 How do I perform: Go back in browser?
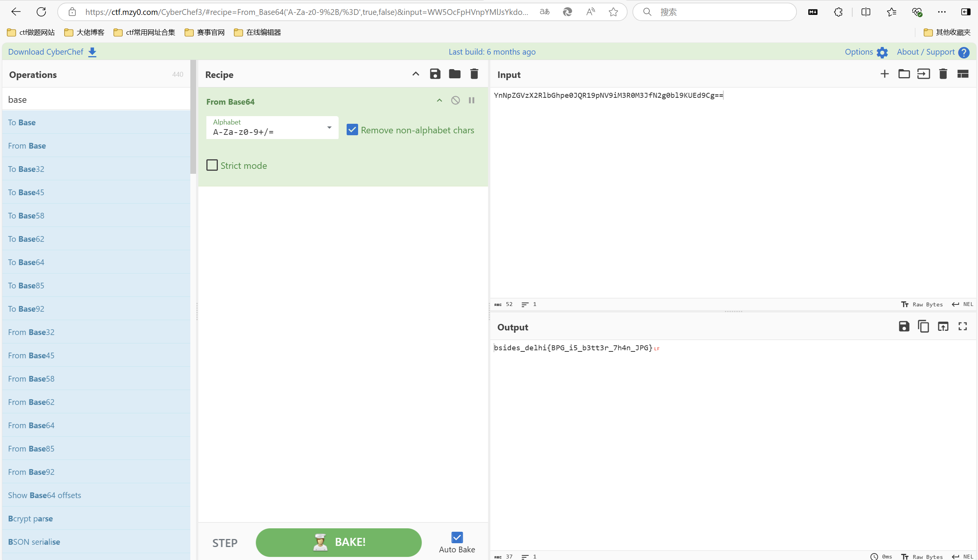(x=16, y=12)
